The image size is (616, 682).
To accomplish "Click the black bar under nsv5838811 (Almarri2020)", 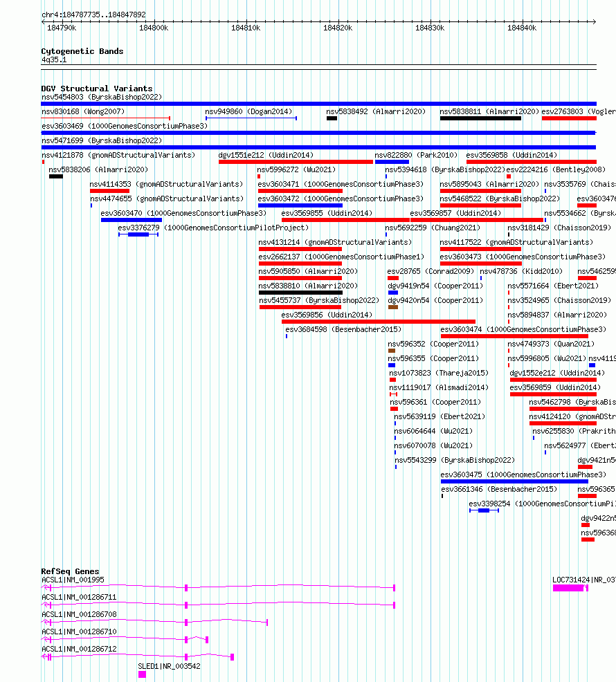I will 480,118.
